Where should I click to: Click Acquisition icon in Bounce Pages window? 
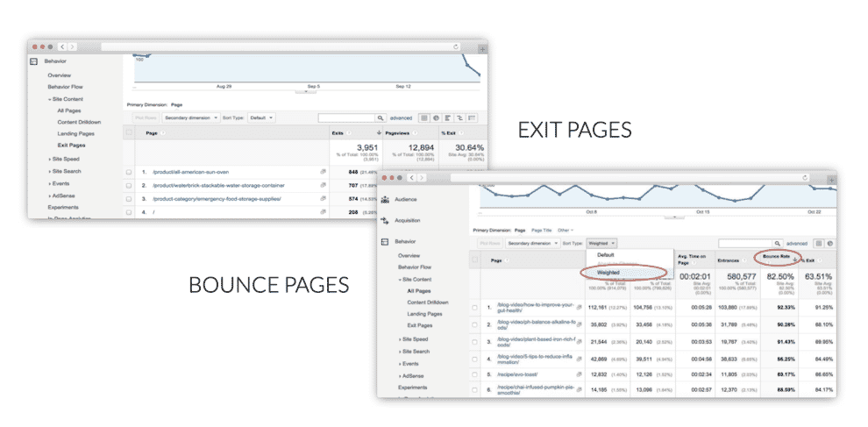385,220
